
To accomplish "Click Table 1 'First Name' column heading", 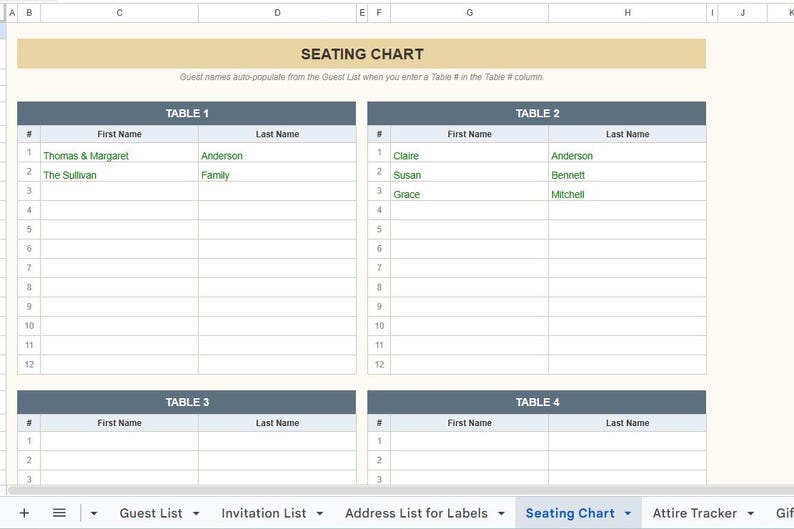I will click(120, 134).
